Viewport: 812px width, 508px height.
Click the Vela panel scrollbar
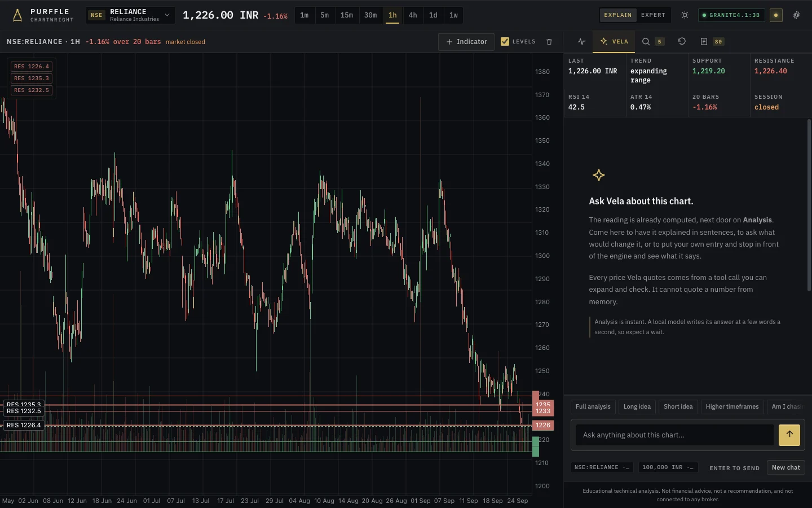click(x=809, y=205)
